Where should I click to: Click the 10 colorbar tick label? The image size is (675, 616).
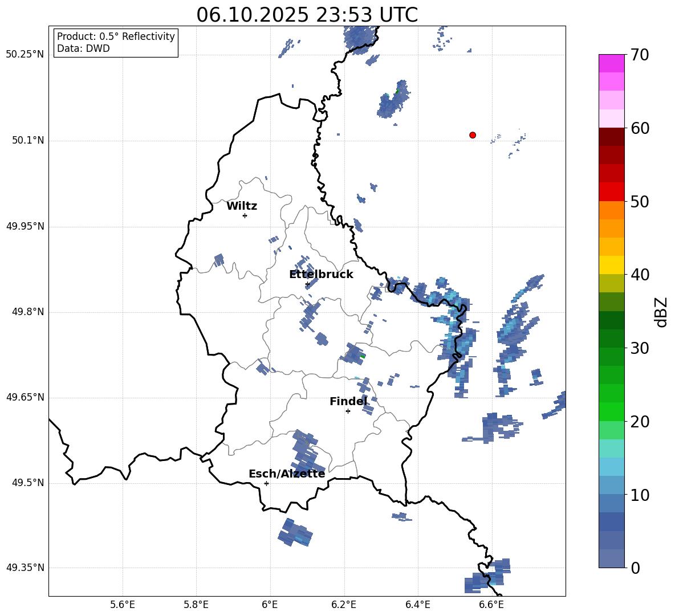(x=640, y=495)
